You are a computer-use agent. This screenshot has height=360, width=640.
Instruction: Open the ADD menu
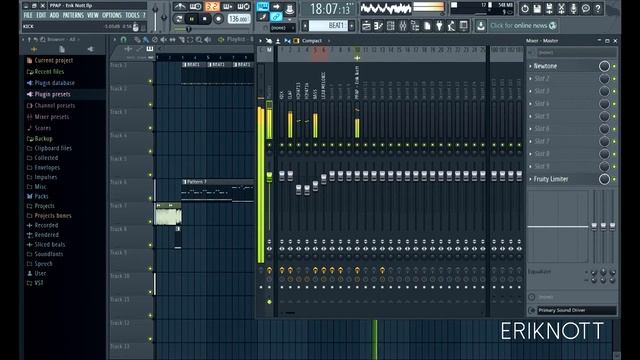54,16
